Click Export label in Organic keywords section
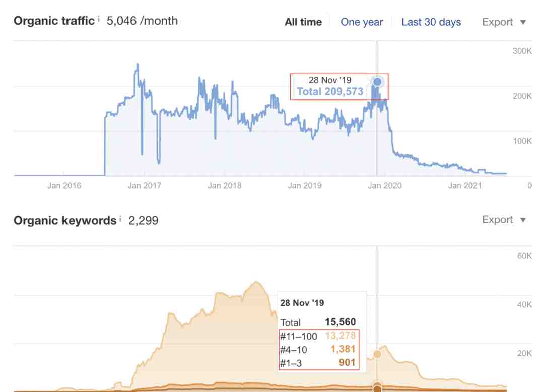Screen dimensions: 544x392 (497, 219)
